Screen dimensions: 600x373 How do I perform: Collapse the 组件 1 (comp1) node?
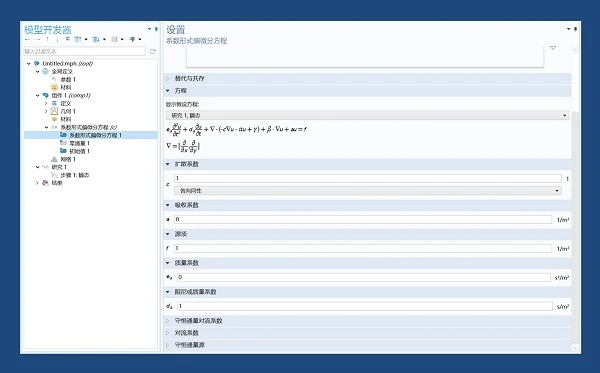38,95
